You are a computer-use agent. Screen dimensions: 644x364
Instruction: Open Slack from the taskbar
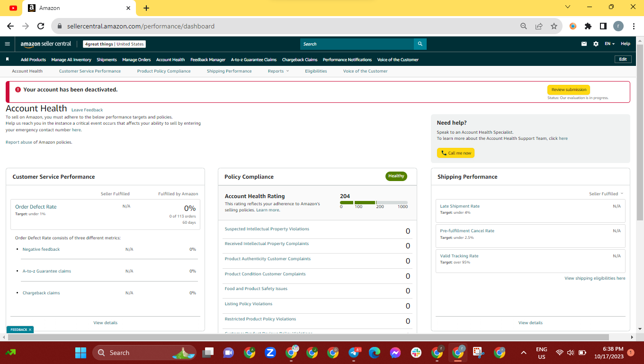416,353
